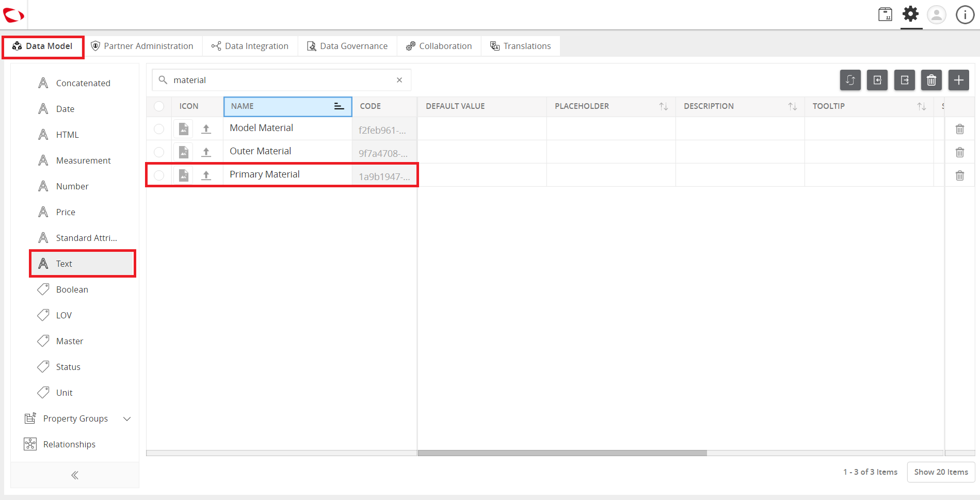Click the plus button to add property
The width and height of the screenshot is (980, 500).
[x=959, y=80]
